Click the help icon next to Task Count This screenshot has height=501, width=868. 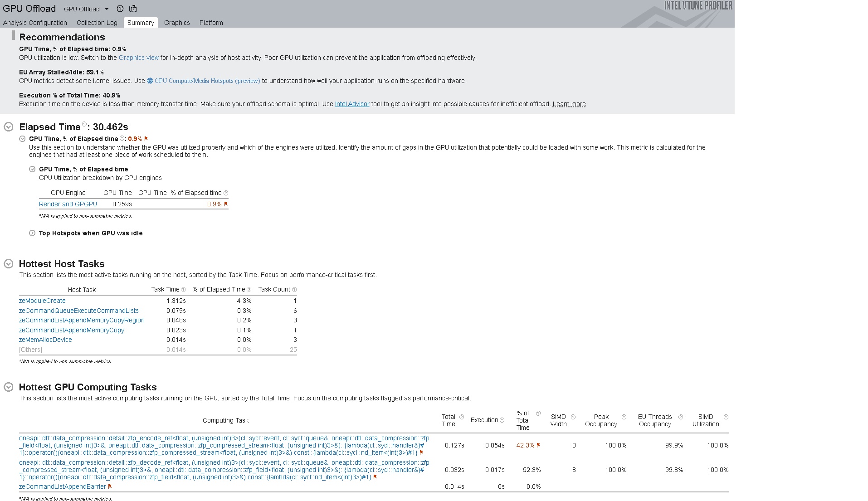pyautogui.click(x=294, y=290)
